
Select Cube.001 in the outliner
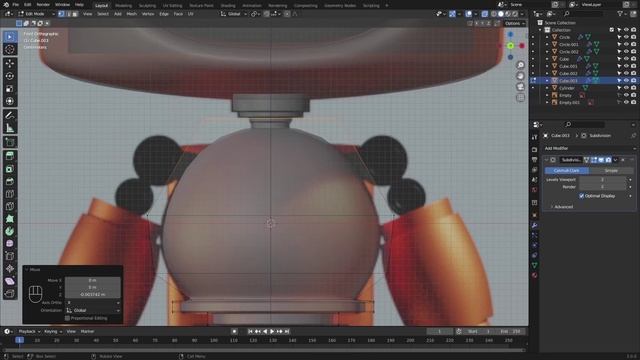(x=568, y=66)
